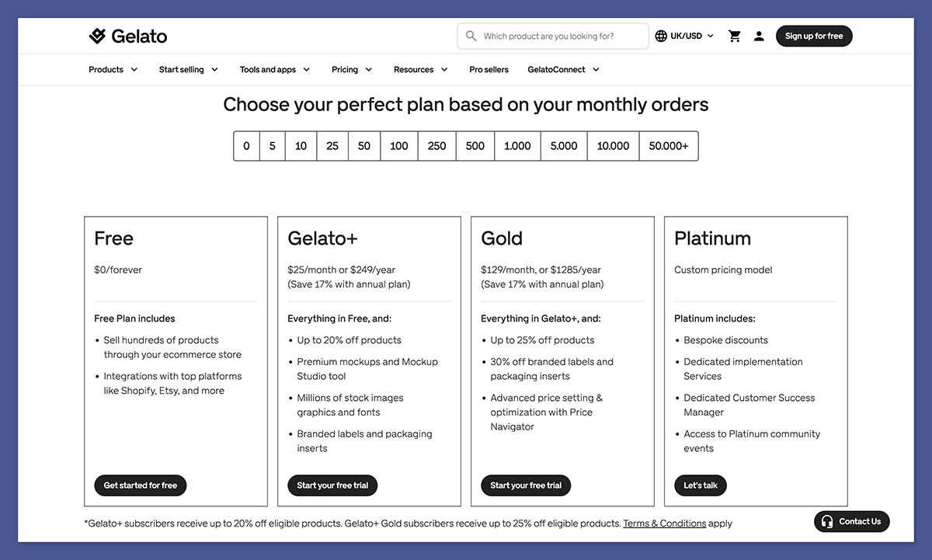Viewport: 932px width, 560px height.
Task: Open the shopping cart icon
Action: pyautogui.click(x=734, y=35)
